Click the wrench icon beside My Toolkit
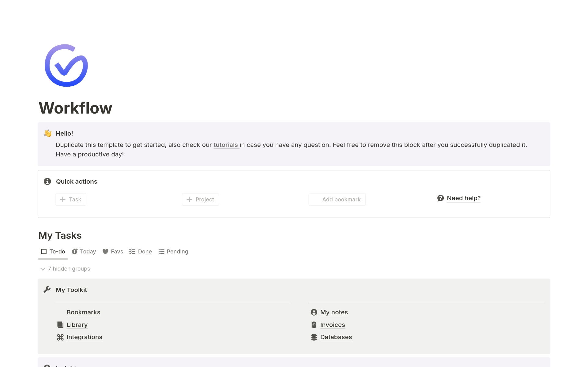588x367 pixels. [x=47, y=290]
